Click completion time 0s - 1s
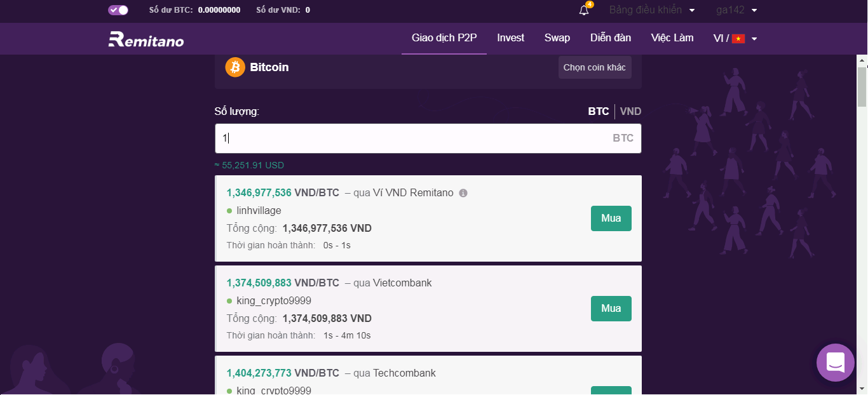Viewport: 868px width, 395px height. (x=337, y=245)
